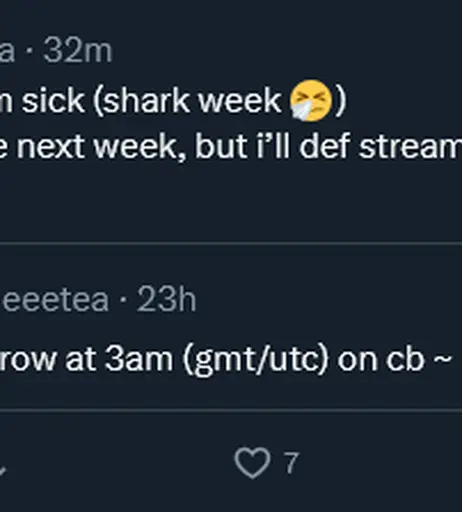Click the divider line above the eeetea tweet
Screen dimensions: 462x512
point(231,244)
